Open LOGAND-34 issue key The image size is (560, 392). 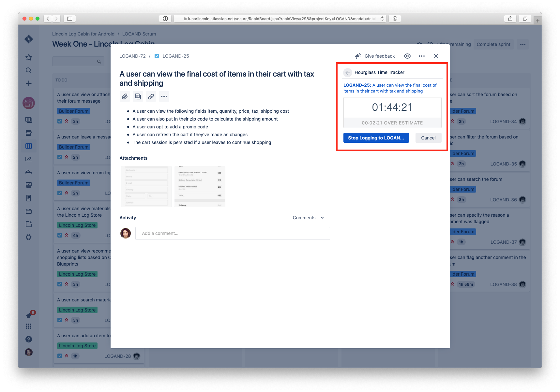point(503,122)
